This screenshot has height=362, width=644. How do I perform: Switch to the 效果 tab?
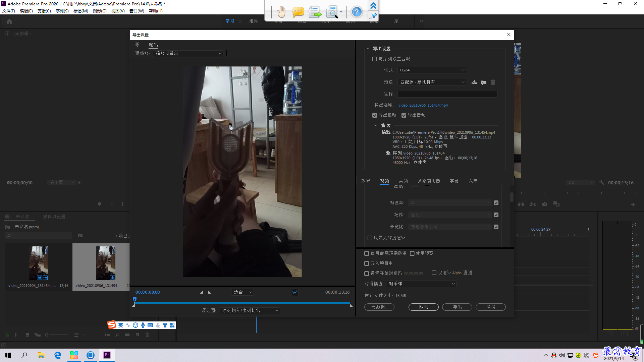(366, 181)
